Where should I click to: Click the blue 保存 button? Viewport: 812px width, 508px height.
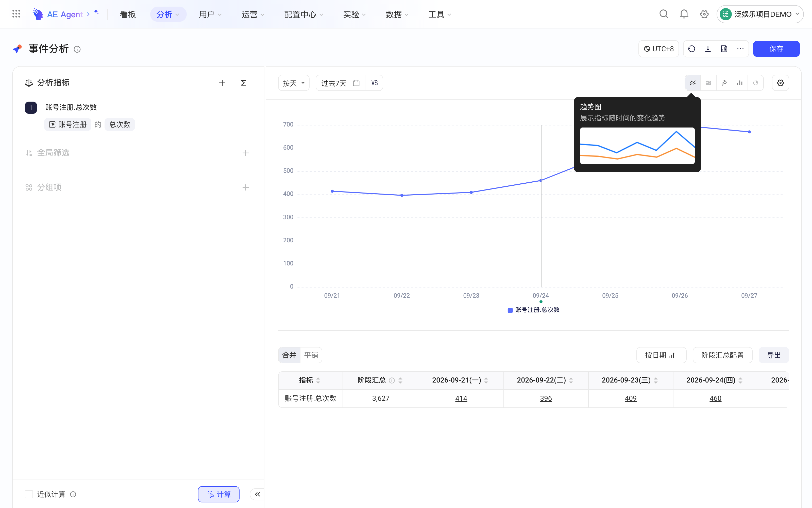tap(776, 49)
